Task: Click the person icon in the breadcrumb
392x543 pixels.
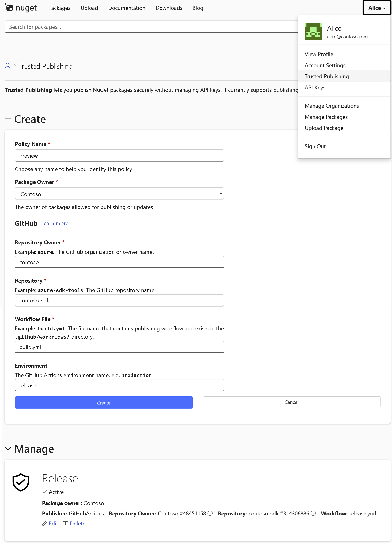Action: 7,66
